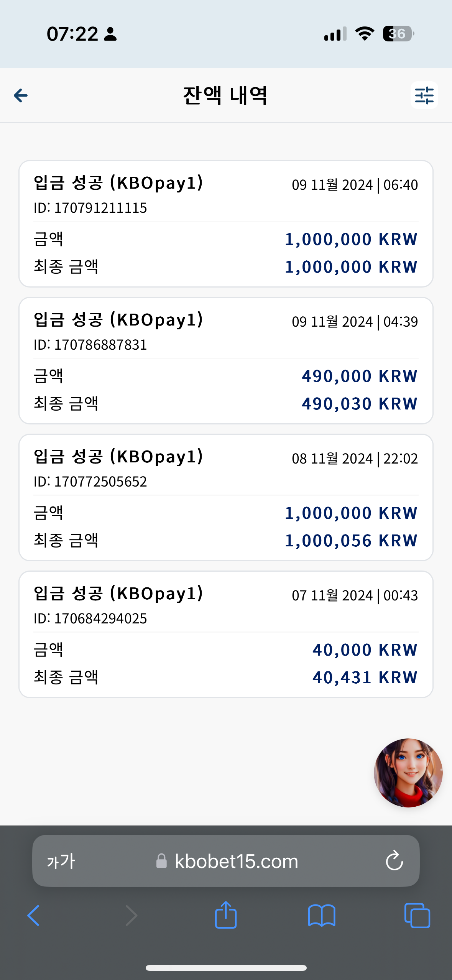Image resolution: width=452 pixels, height=980 pixels.
Task: Open the 가가 text size menu
Action: [x=61, y=861]
